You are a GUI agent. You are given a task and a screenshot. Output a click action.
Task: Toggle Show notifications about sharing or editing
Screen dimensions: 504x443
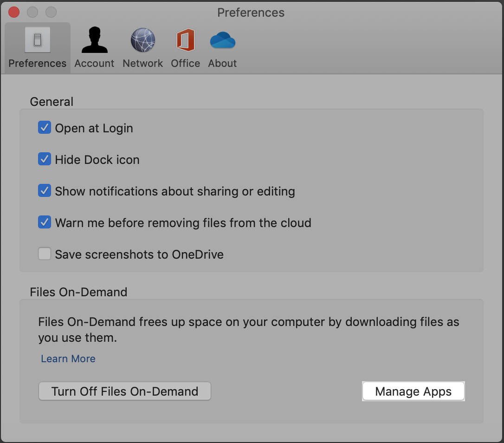(45, 191)
